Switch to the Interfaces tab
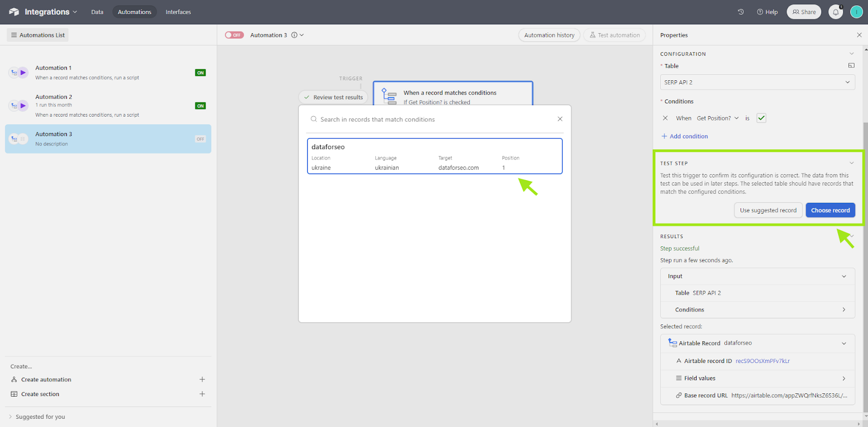Viewport: 868px width, 427px height. (178, 12)
